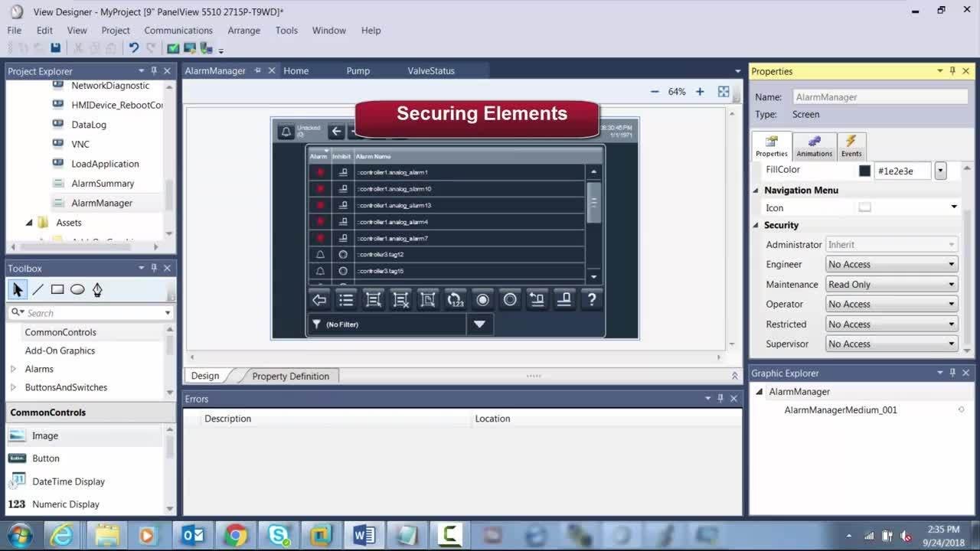Select AlarmSummary in Project Explorer
The width and height of the screenshot is (980, 551).
click(x=103, y=184)
